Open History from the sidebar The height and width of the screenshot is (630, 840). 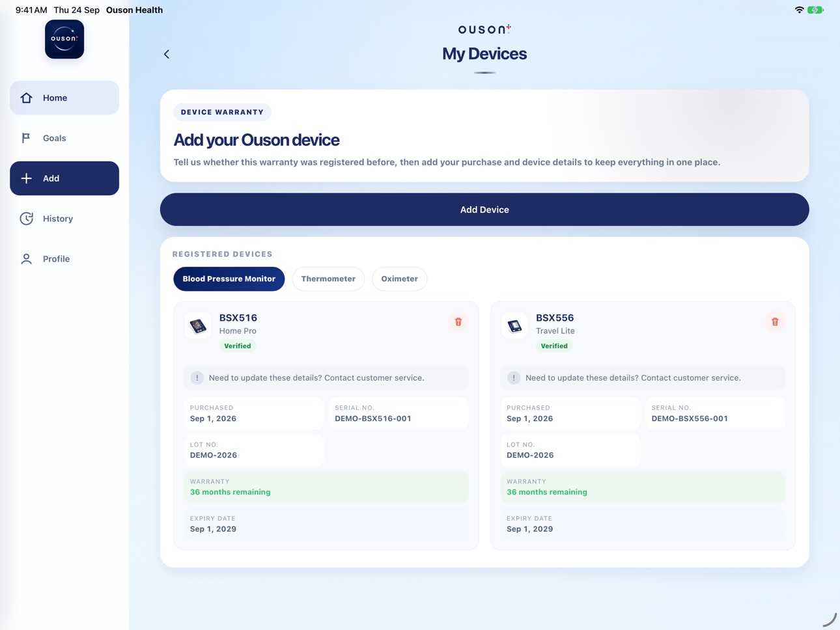[64, 219]
